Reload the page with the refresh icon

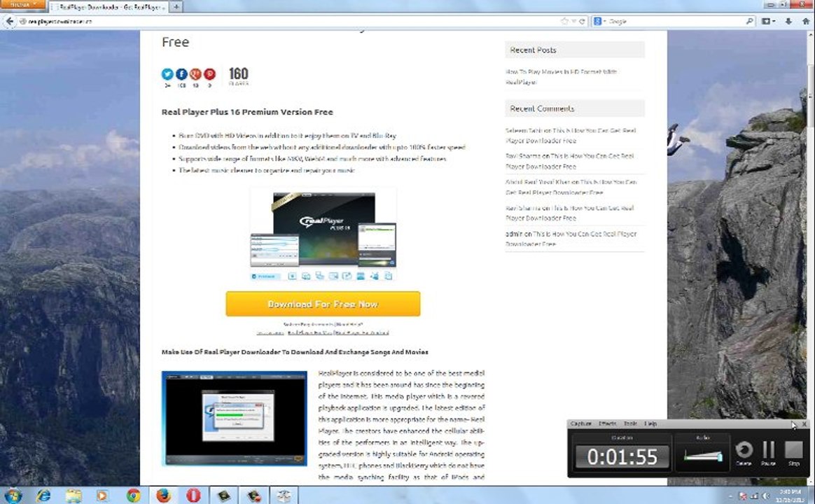pos(582,21)
